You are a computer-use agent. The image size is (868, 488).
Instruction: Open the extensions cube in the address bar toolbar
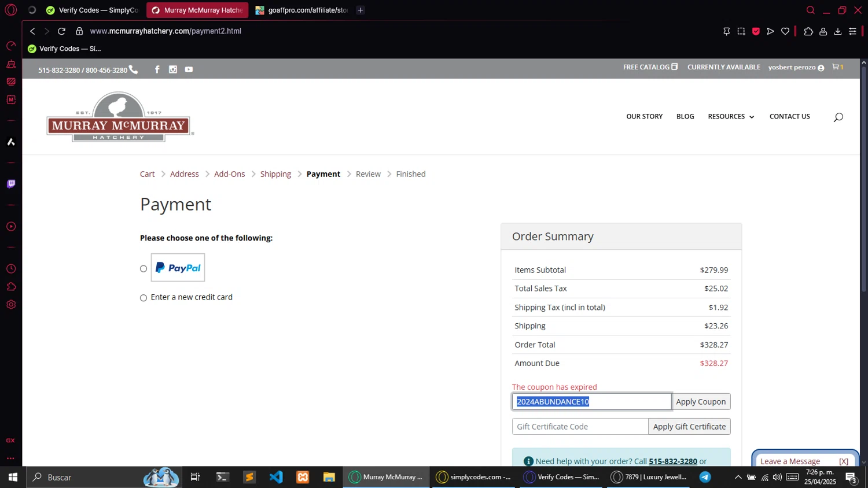point(808,31)
